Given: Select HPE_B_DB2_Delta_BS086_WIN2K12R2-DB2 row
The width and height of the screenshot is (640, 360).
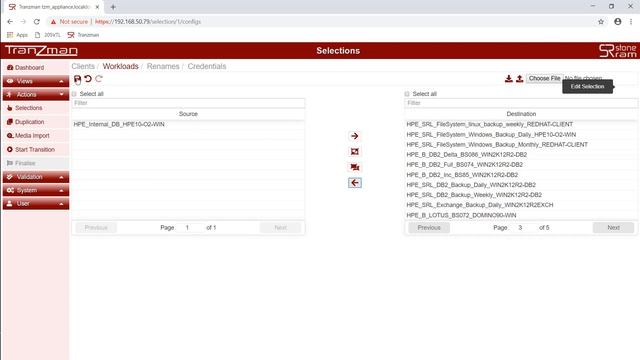Looking at the screenshot, I should pos(521,155).
